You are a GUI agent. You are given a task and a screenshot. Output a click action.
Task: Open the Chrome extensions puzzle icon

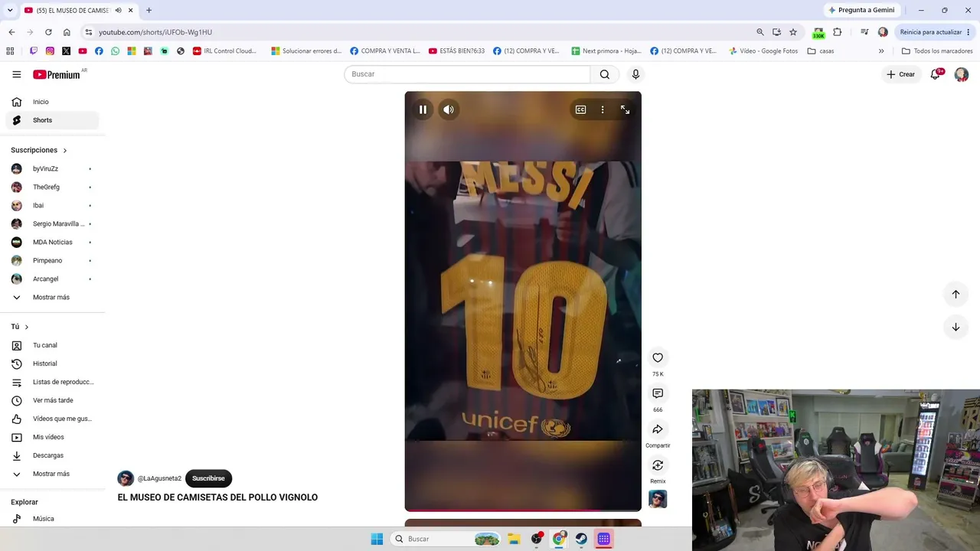pyautogui.click(x=837, y=32)
